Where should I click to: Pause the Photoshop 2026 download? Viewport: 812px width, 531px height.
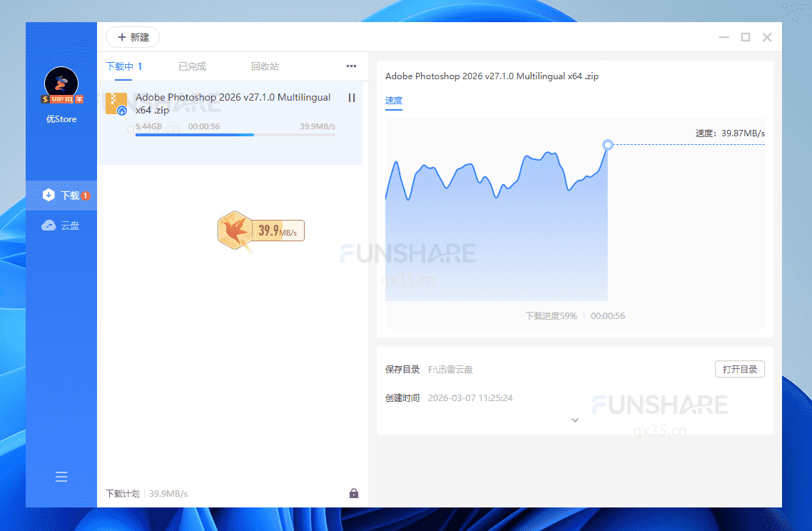pos(351,98)
